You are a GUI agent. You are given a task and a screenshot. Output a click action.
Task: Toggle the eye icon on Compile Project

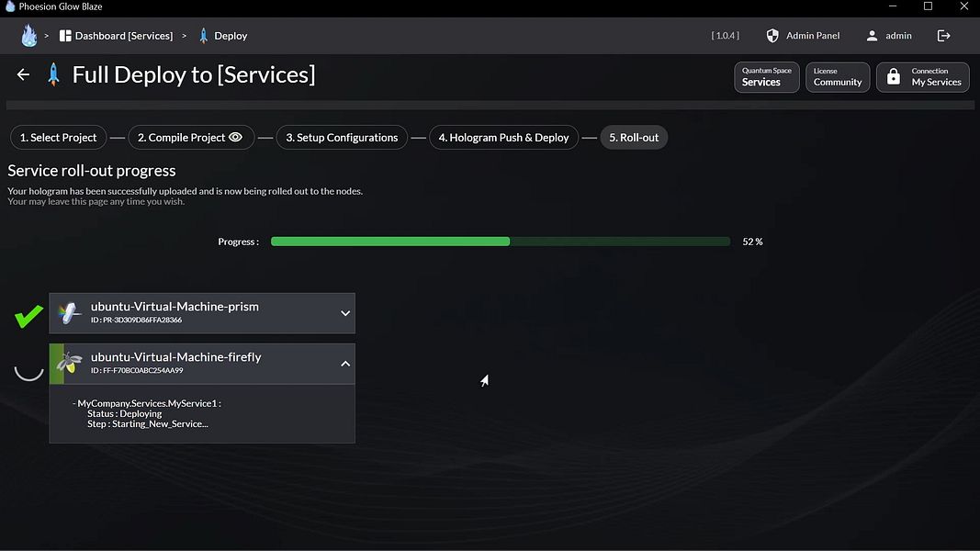coord(236,137)
